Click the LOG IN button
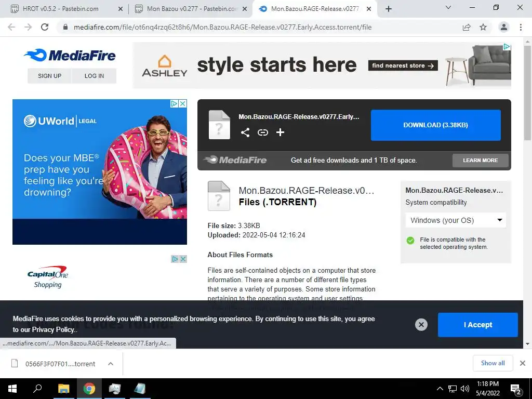532x399 pixels. click(95, 76)
